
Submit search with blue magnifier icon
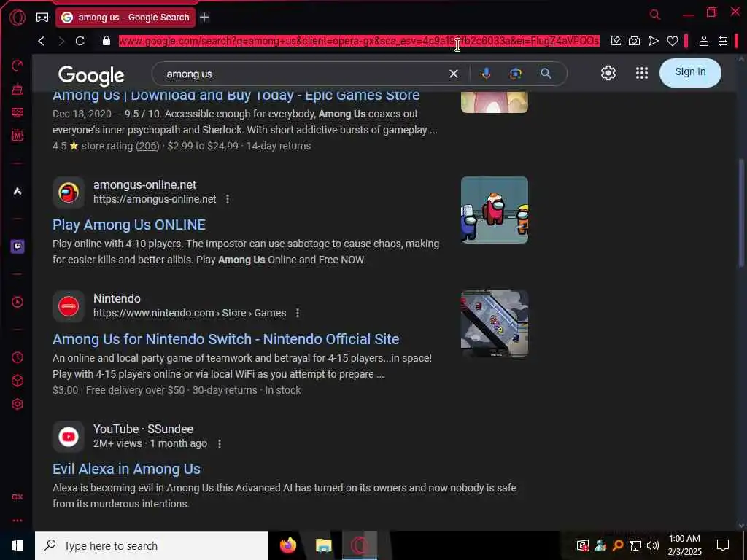click(x=546, y=74)
